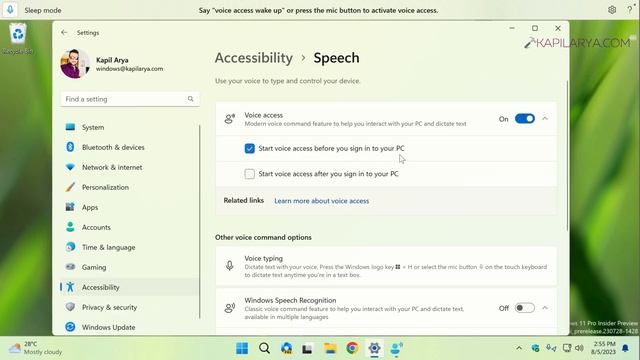Focus the Find a setting search box
640x360 pixels.
130,99
